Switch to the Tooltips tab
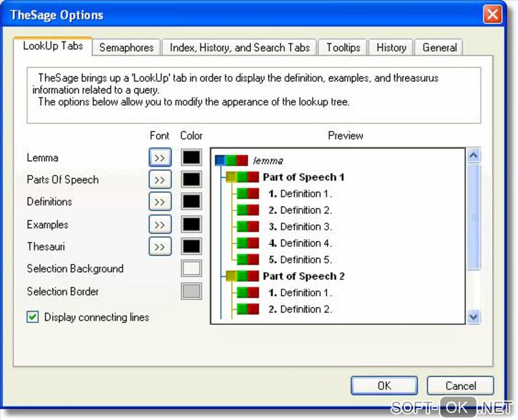Image resolution: width=518 pixels, height=420 pixels. [343, 48]
